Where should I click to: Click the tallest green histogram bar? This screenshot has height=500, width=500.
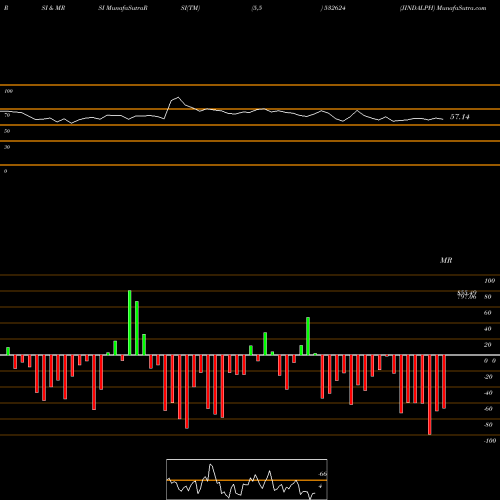(x=130, y=323)
